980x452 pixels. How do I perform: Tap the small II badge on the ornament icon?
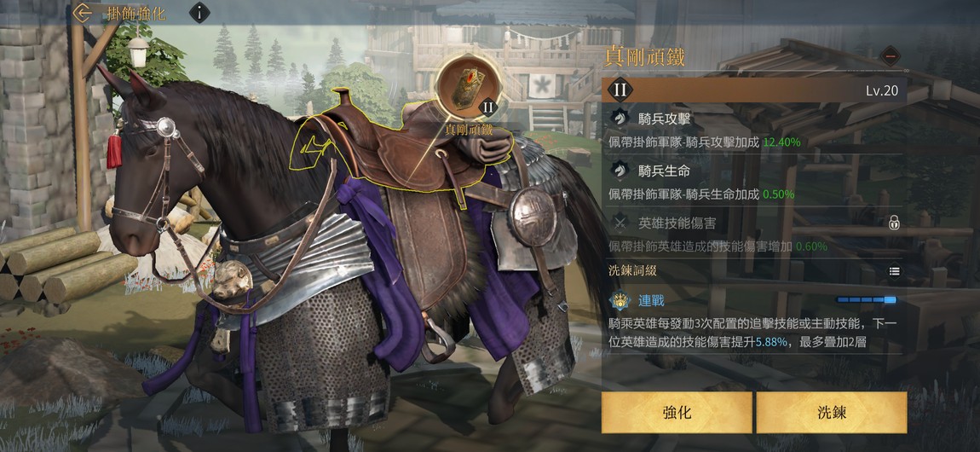(488, 107)
